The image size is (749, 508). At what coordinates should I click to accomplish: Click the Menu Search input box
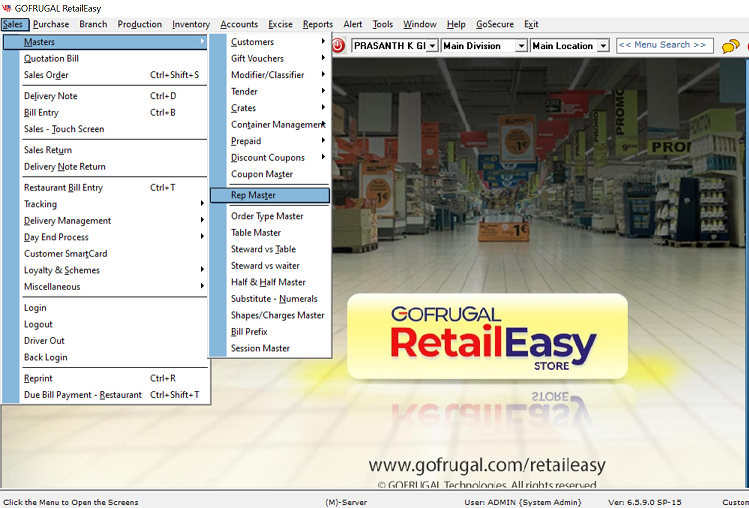(x=663, y=45)
